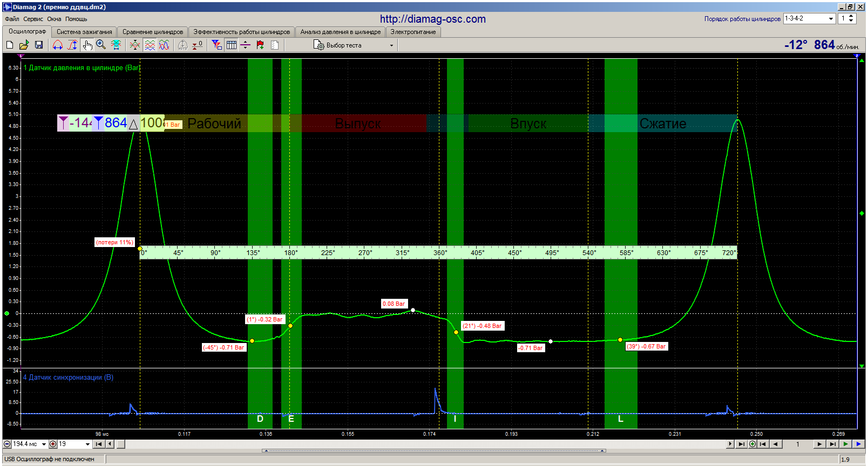
Task: Click the blue-red filter markers icon
Action: pyautogui.click(x=216, y=45)
